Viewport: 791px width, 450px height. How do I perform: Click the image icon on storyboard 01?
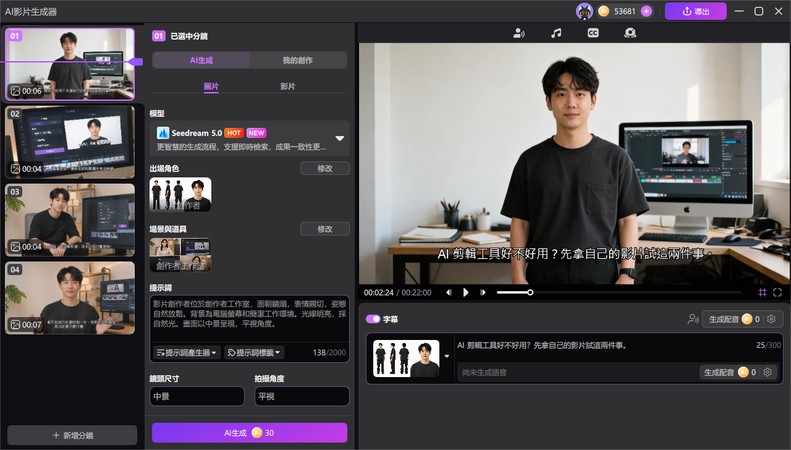tap(16, 91)
